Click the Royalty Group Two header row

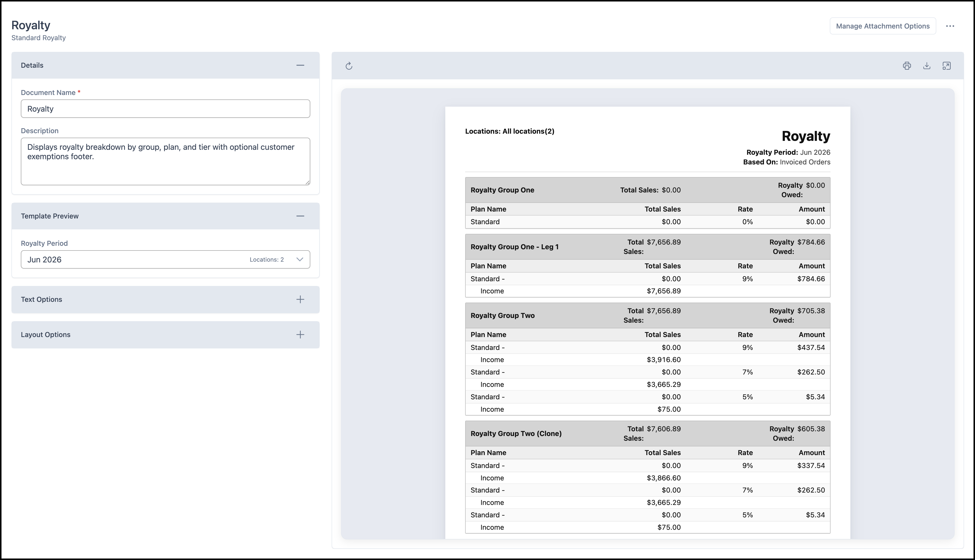point(647,315)
